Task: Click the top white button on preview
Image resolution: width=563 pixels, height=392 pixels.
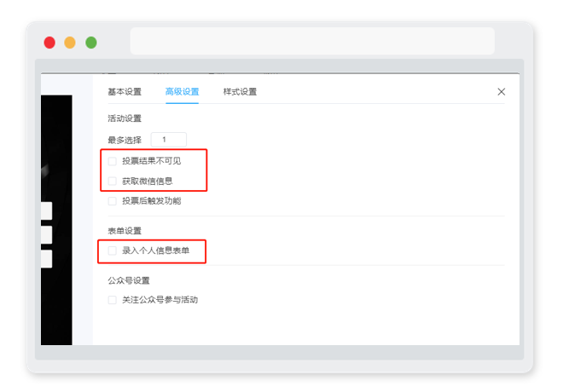Action: coord(46,210)
